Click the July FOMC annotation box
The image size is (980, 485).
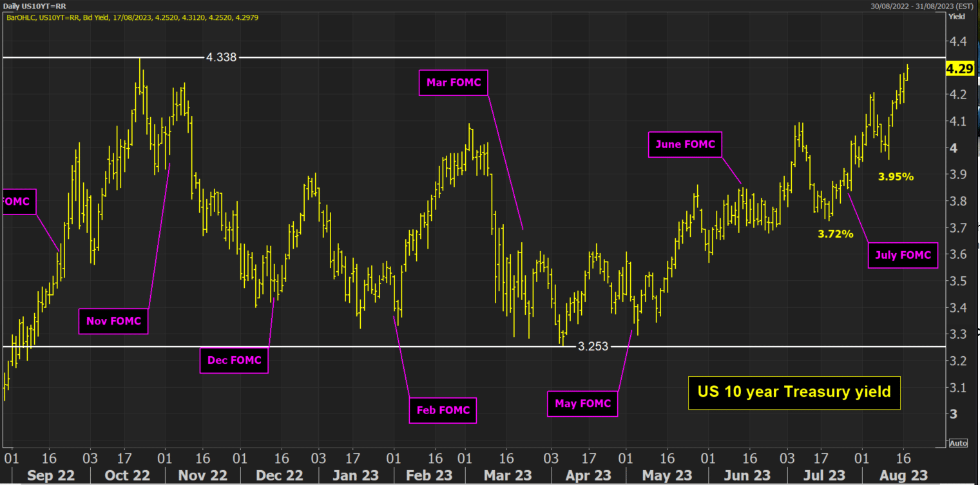903,255
